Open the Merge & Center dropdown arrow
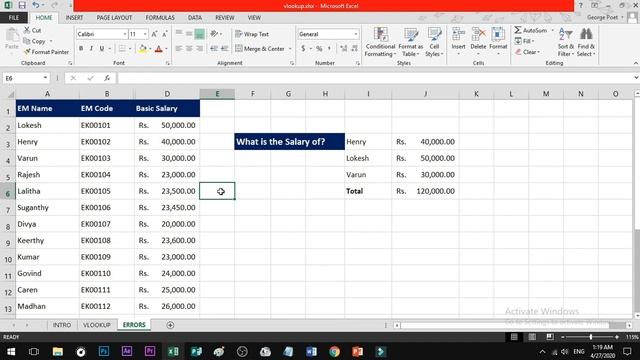Viewport: 640px width, 360px height. 290,49
